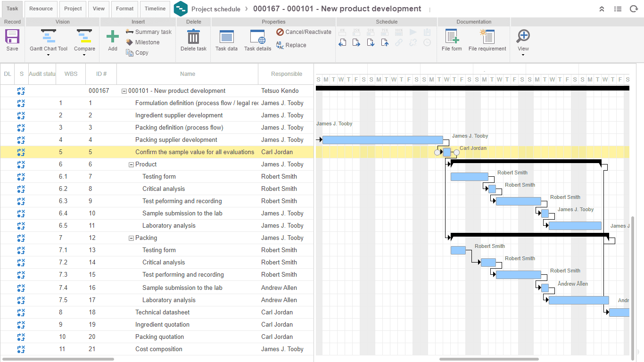The width and height of the screenshot is (644, 362).
Task: Click the Delete task trash icon
Action: (x=193, y=37)
